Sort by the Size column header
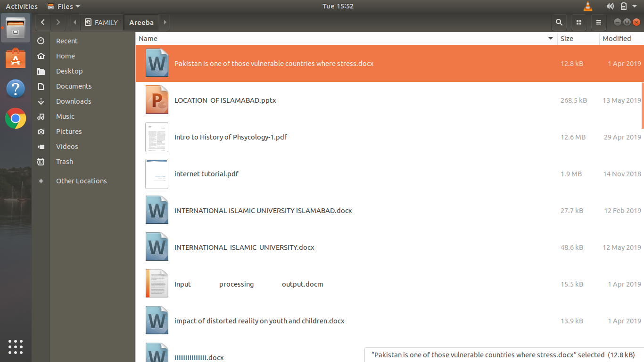 [x=578, y=39]
